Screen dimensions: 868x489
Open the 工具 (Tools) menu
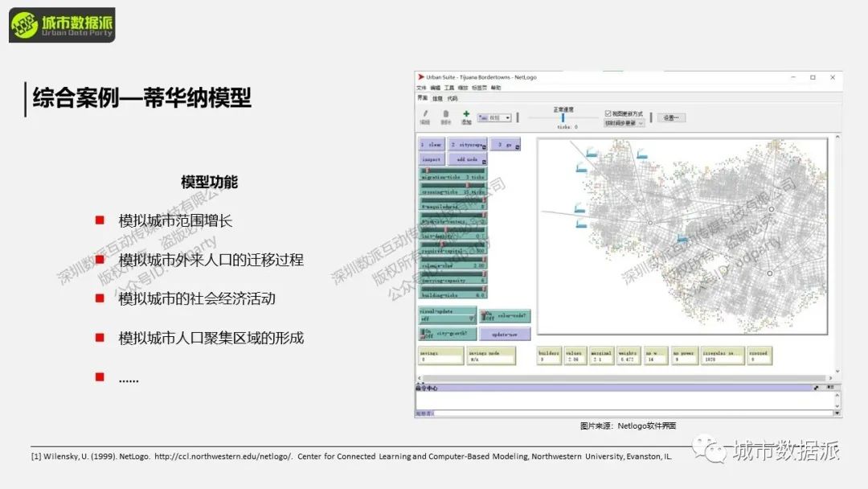[449, 88]
